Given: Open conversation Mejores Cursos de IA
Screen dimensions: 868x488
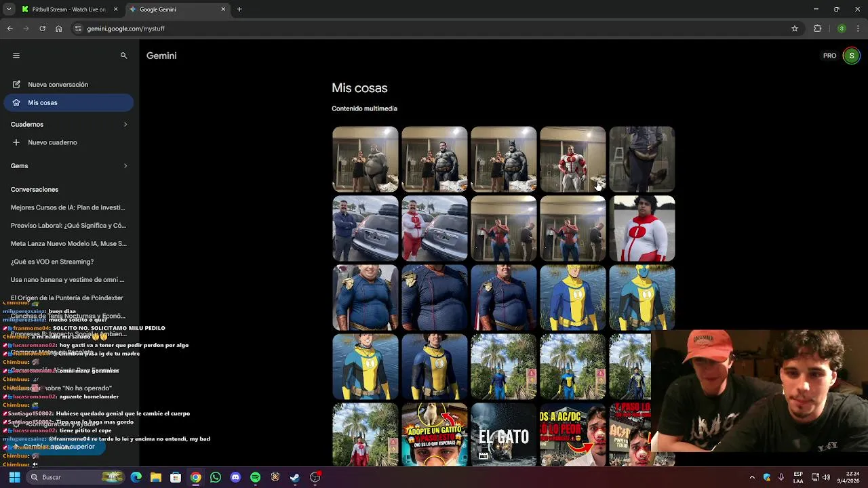Looking at the screenshot, I should click(x=68, y=207).
